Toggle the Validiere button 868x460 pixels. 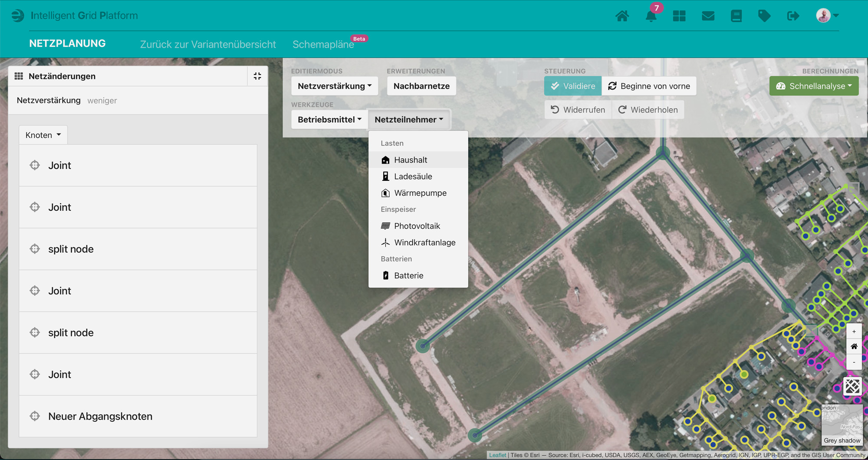tap(572, 86)
